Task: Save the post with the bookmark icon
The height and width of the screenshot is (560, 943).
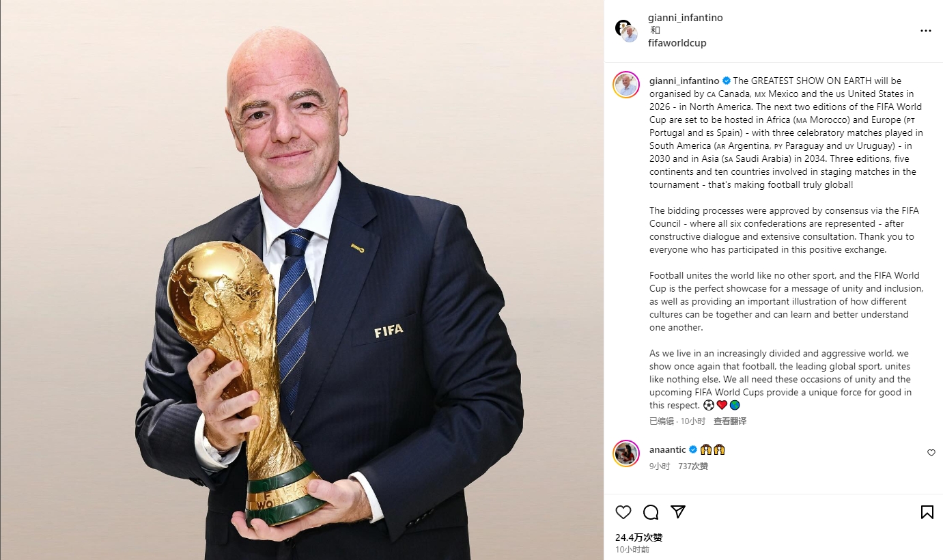Action: pos(927,512)
